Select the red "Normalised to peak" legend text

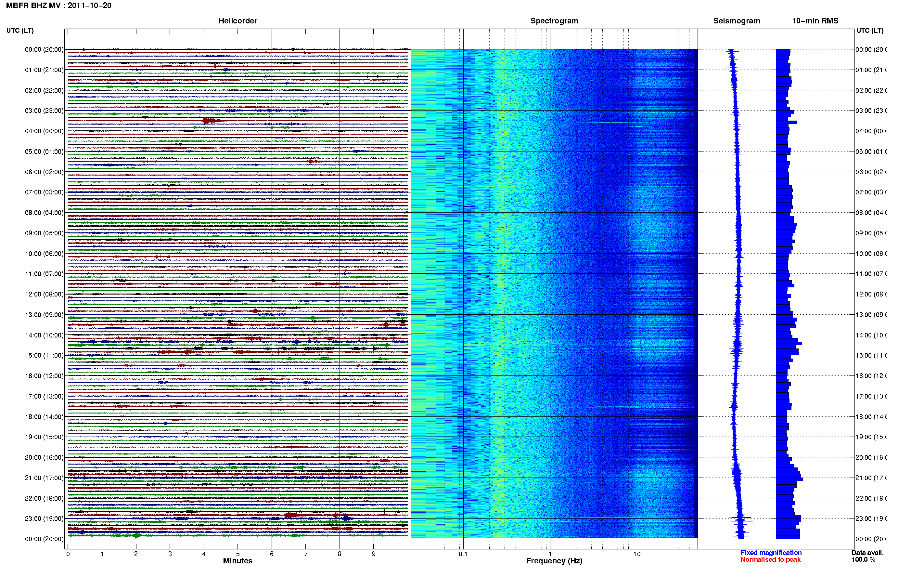pyautogui.click(x=770, y=560)
